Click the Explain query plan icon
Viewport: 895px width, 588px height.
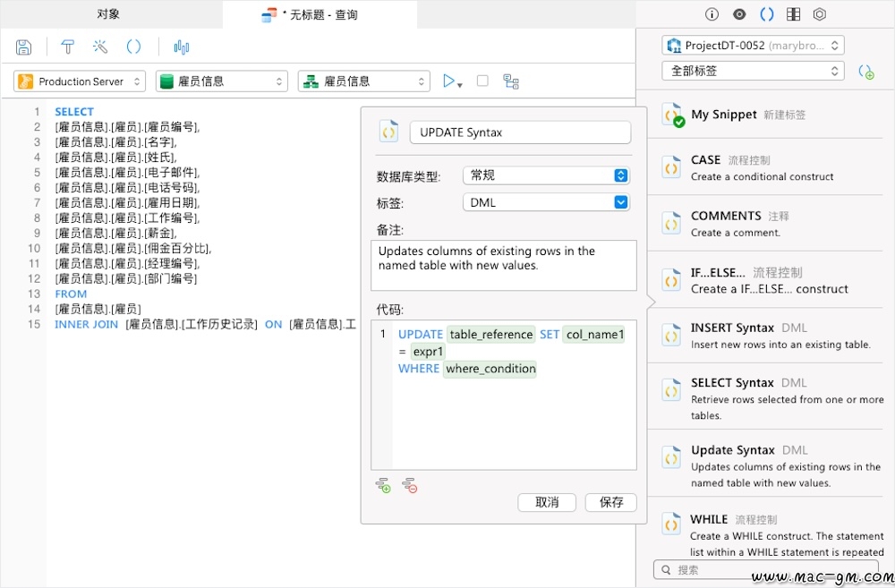pyautogui.click(x=511, y=81)
